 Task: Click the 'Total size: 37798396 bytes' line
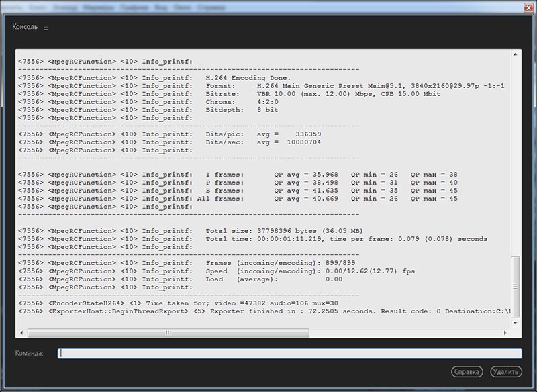click(191, 231)
